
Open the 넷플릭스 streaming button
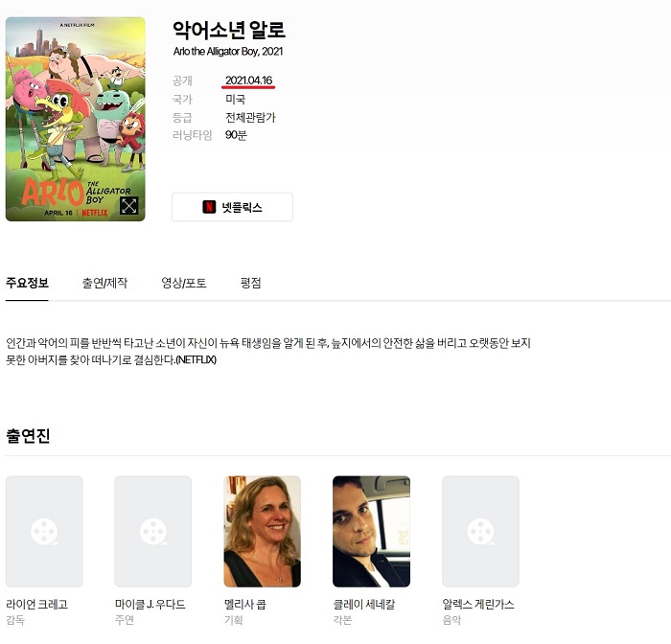tap(232, 207)
